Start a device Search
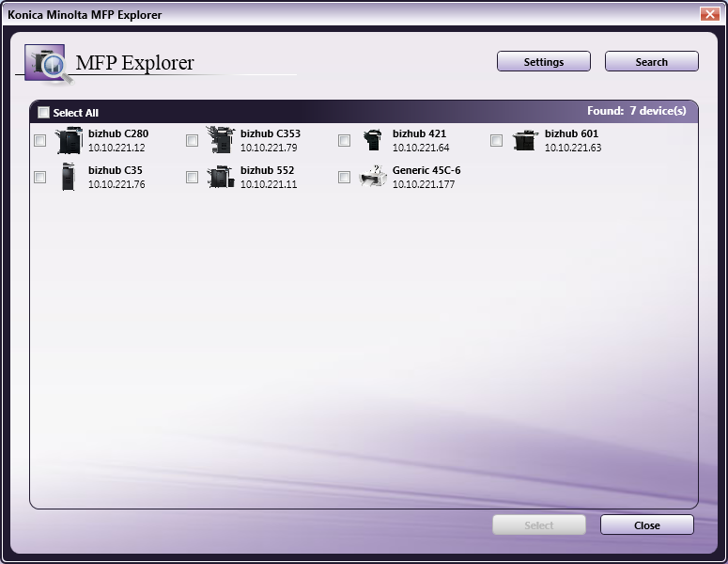 651,61
